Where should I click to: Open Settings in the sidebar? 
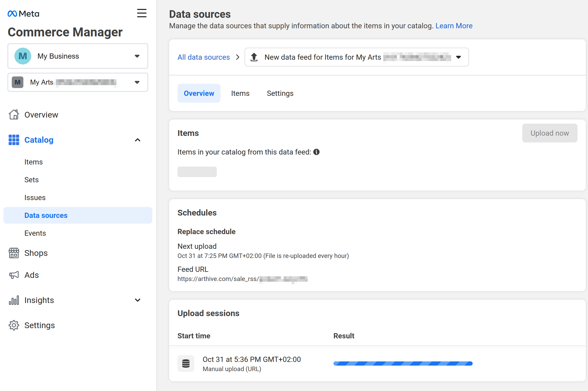(40, 325)
